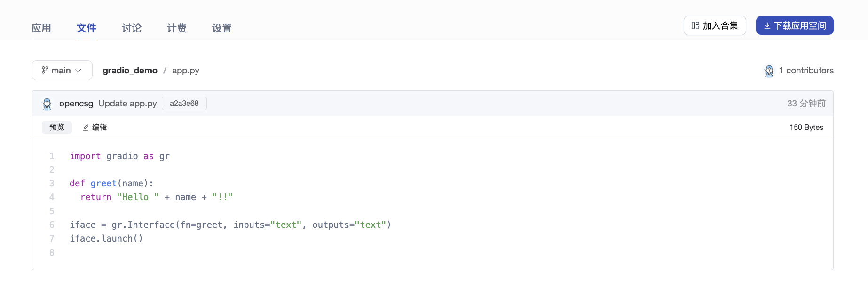This screenshot has height=306, width=868.
Task: Click the contributor avatar icon
Action: point(769,71)
